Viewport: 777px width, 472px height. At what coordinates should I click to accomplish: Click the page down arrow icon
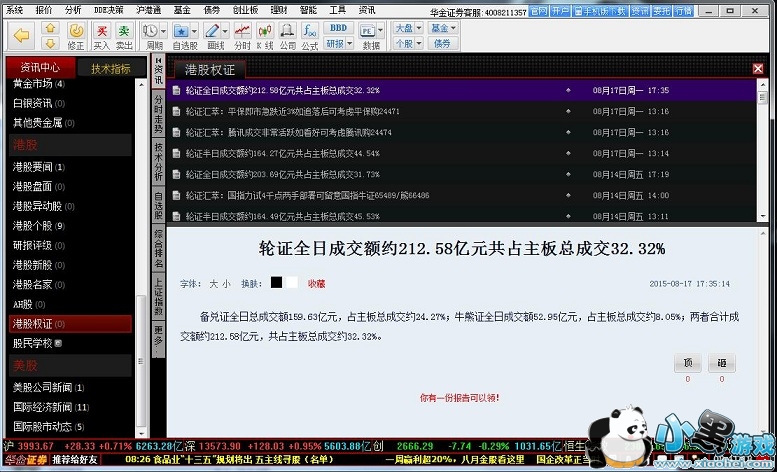coord(50,43)
